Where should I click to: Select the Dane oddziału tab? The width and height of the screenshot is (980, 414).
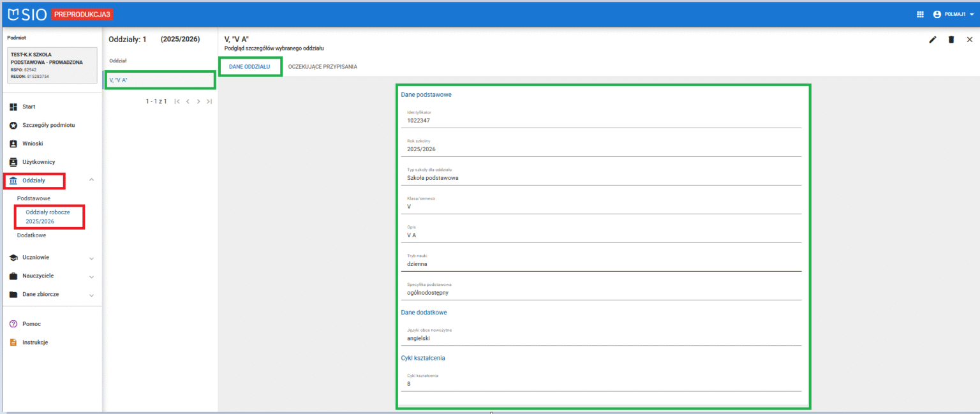click(x=249, y=66)
